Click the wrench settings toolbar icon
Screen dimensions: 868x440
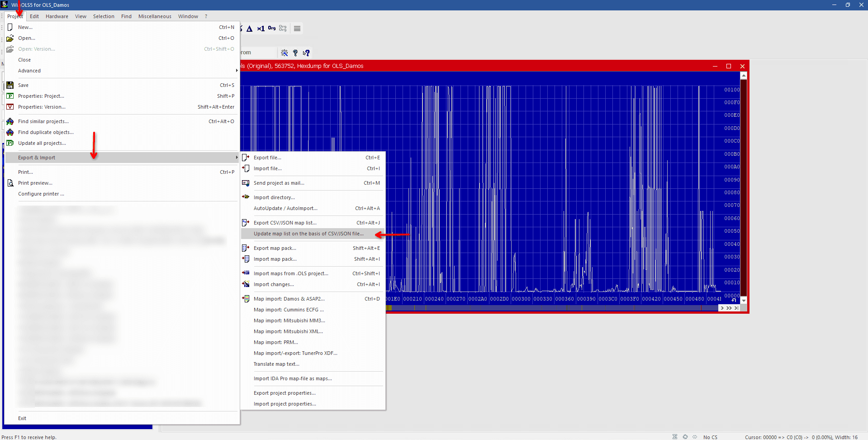(285, 53)
